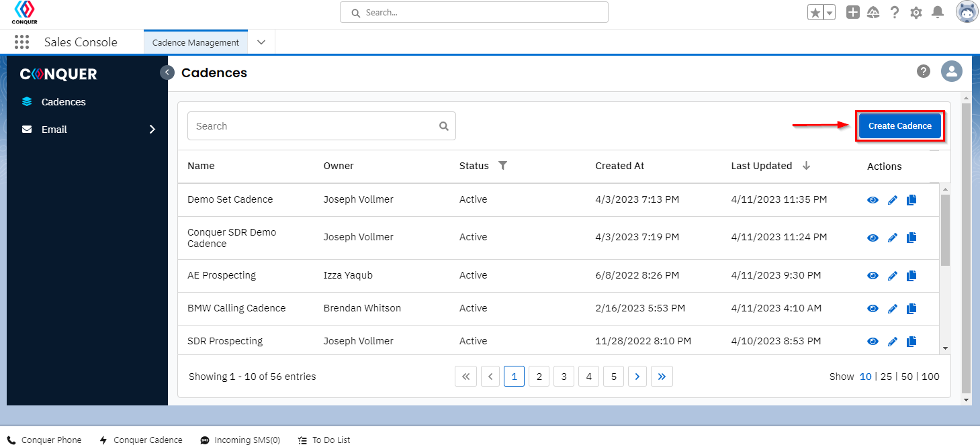
Task: Select Cadences in the sidebar
Action: [63, 102]
